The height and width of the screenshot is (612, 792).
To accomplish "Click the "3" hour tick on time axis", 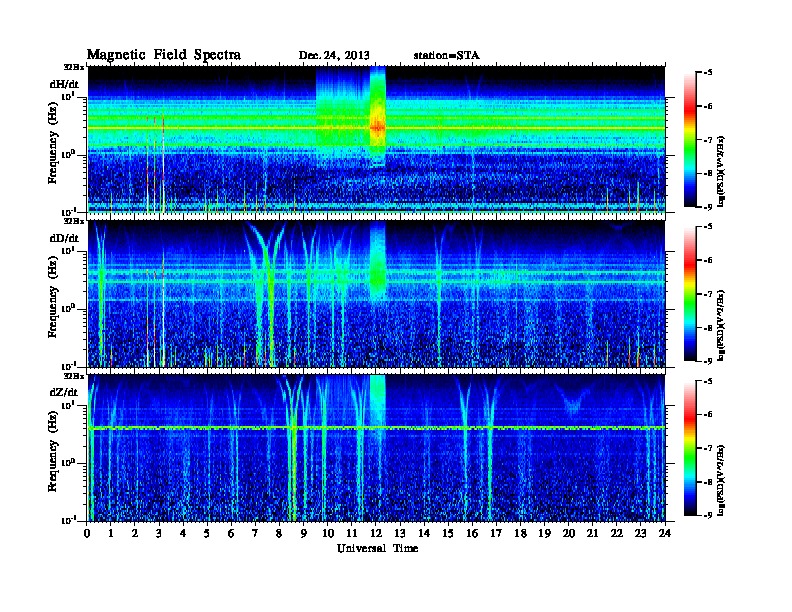I will click(x=159, y=533).
